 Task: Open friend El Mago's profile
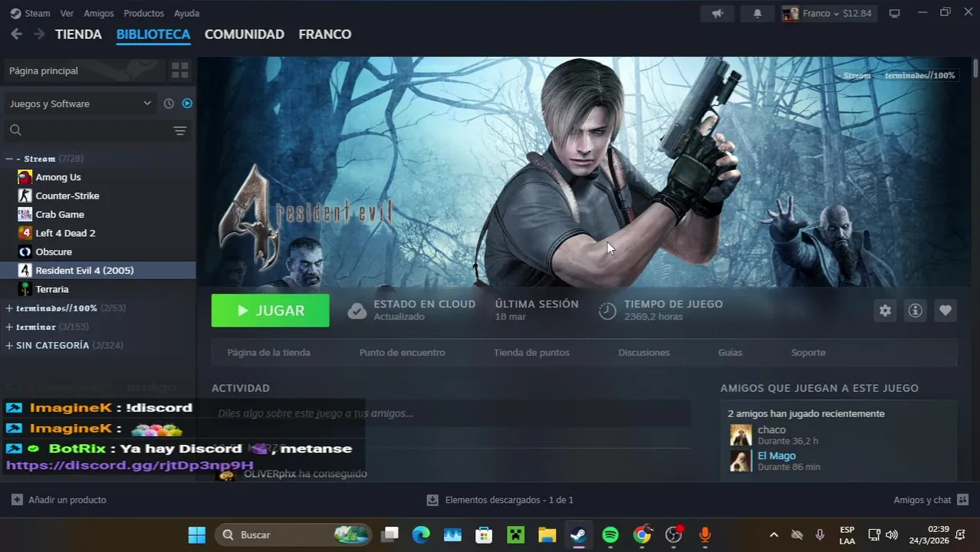(x=777, y=456)
